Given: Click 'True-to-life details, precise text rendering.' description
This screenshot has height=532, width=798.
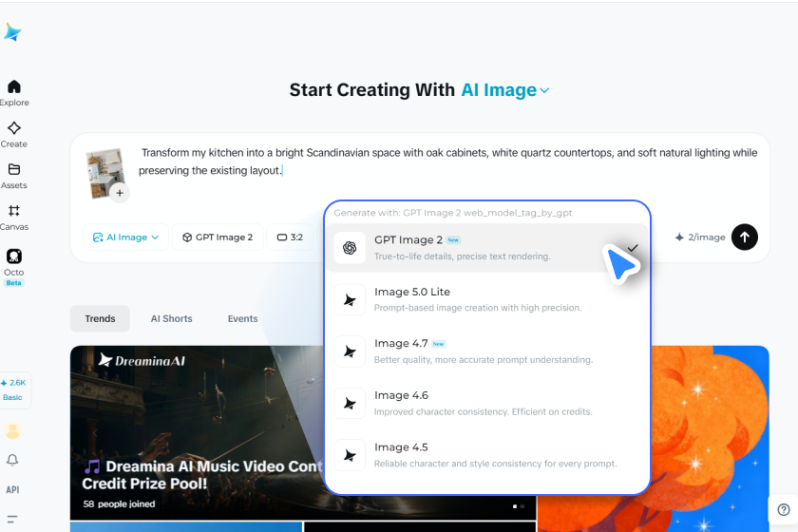Looking at the screenshot, I should click(462, 256).
